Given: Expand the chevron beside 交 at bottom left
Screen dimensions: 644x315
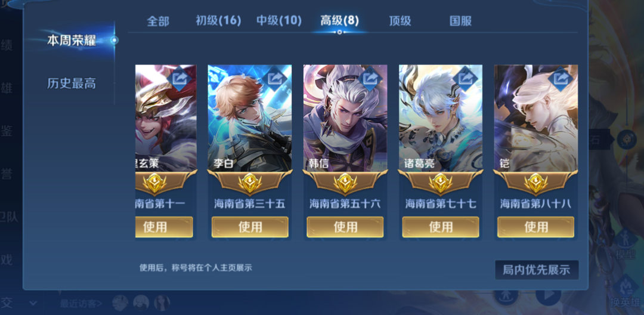Looking at the screenshot, I should [33, 304].
